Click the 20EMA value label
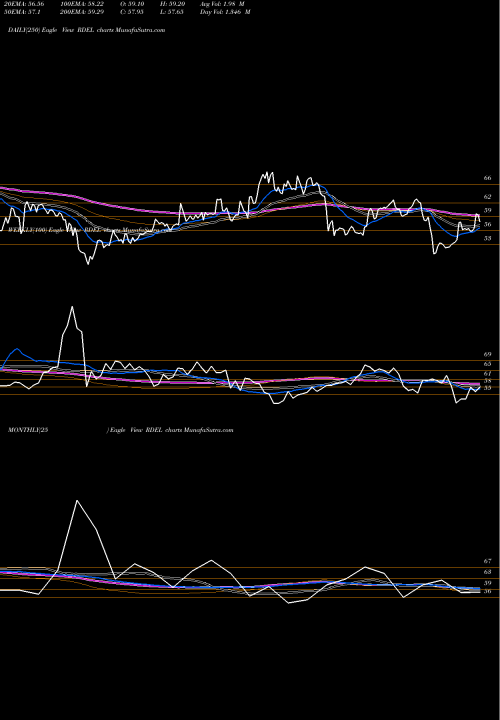This screenshot has width=500, height=720. click(x=23, y=4)
